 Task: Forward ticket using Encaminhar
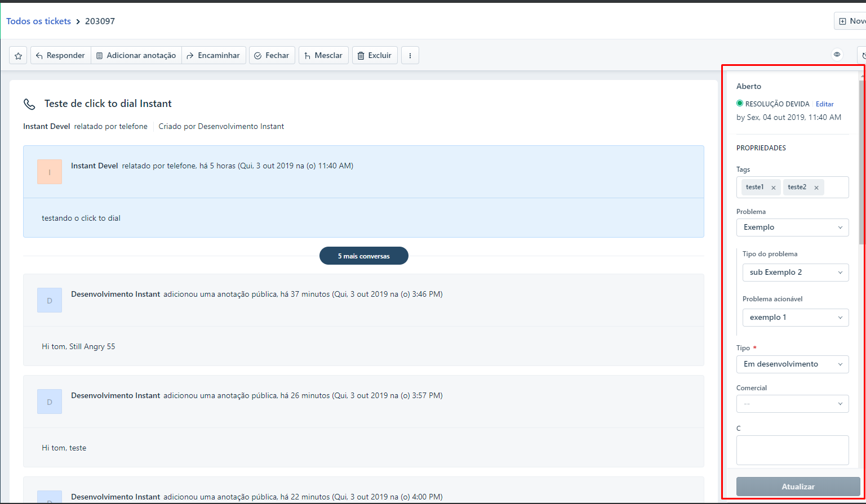click(214, 55)
